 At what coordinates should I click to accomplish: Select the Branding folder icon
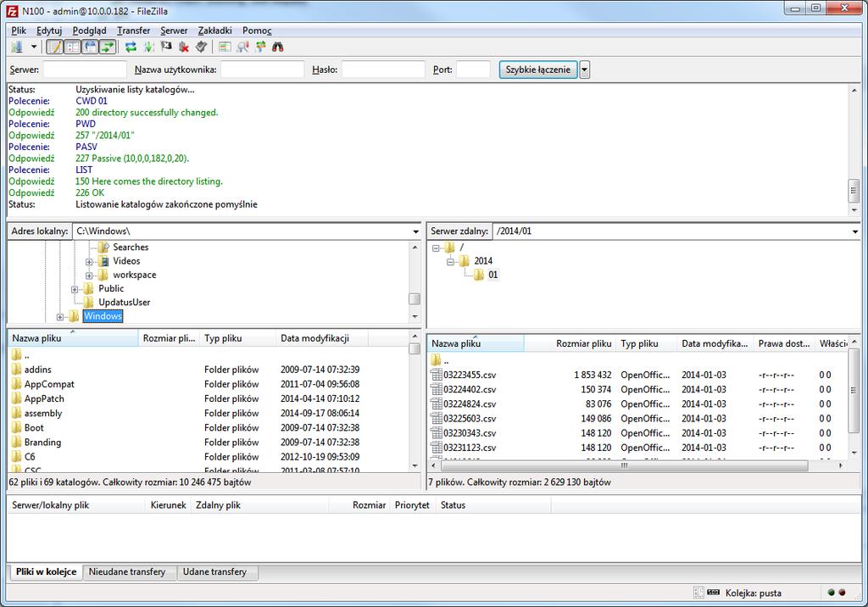(x=17, y=442)
